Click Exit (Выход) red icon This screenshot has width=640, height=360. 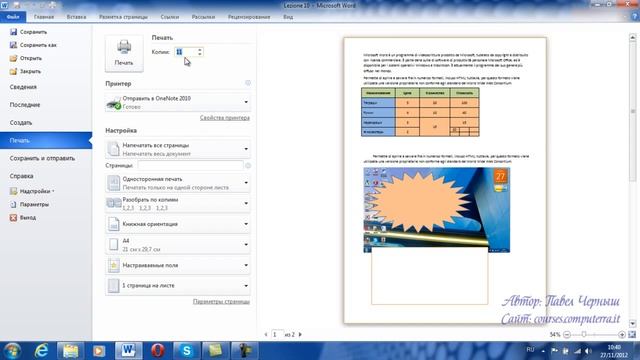click(13, 218)
